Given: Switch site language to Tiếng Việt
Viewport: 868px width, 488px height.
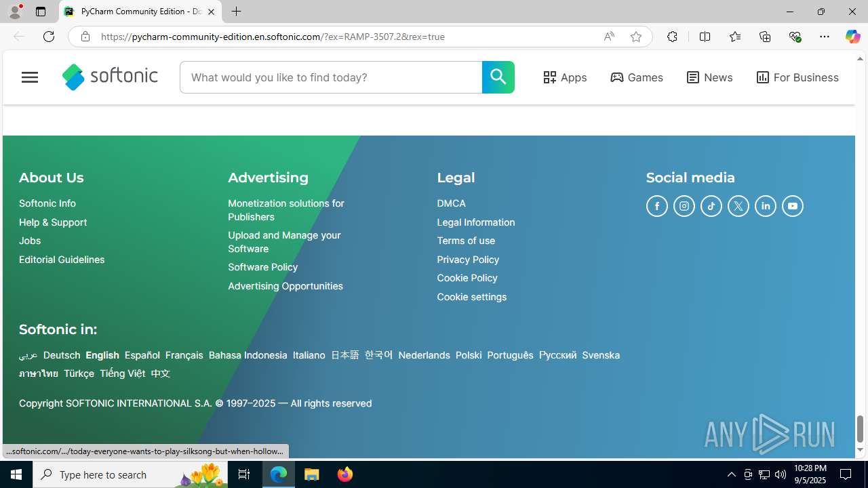Looking at the screenshot, I should (x=123, y=373).
